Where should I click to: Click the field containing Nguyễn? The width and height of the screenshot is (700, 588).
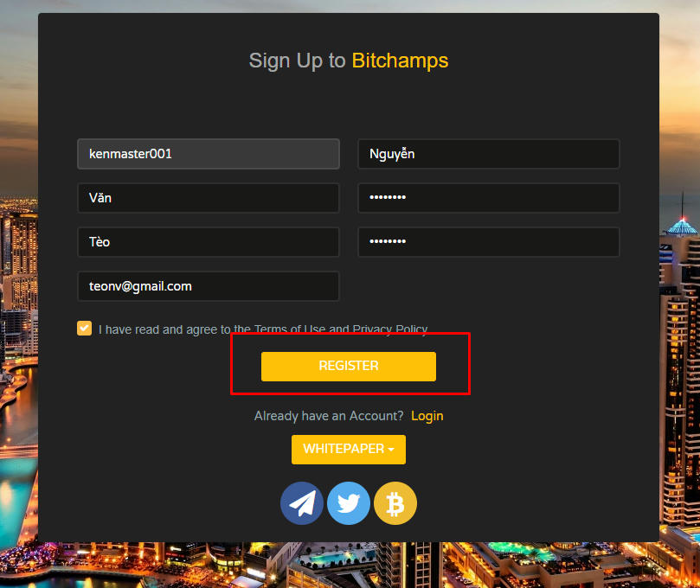click(x=488, y=154)
